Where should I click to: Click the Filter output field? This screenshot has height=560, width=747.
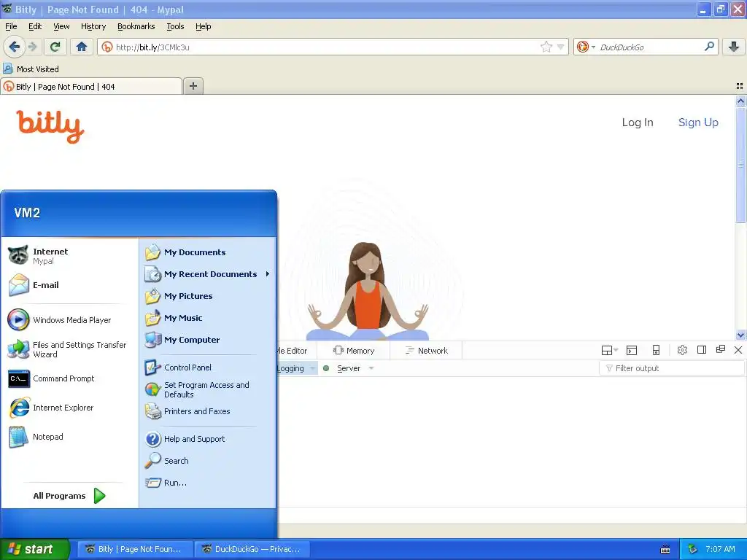coord(671,368)
